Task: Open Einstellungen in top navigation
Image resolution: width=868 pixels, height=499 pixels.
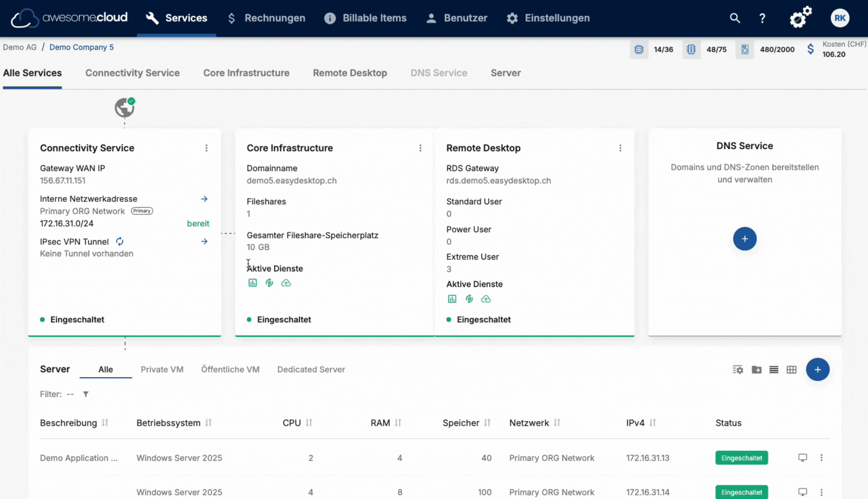Action: coord(548,18)
